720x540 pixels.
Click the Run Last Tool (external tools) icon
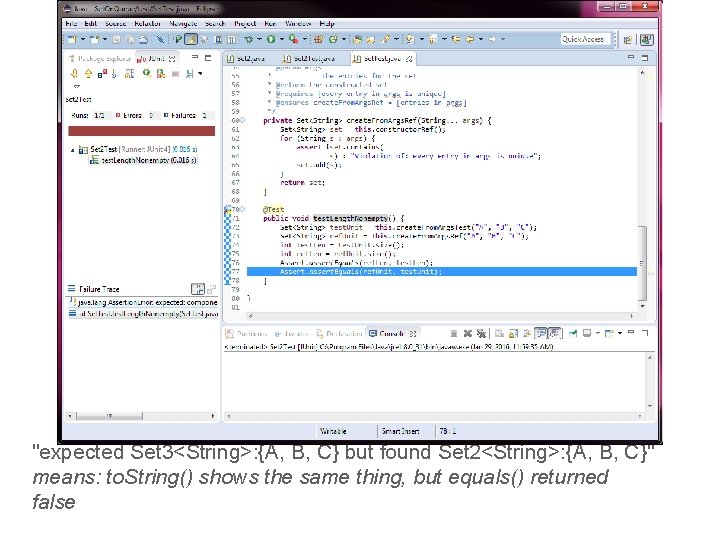click(x=293, y=39)
